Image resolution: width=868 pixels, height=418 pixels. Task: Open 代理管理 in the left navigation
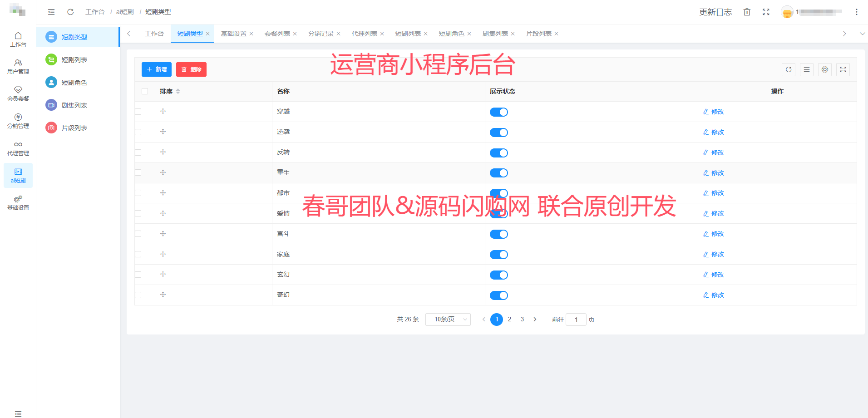coord(18,148)
